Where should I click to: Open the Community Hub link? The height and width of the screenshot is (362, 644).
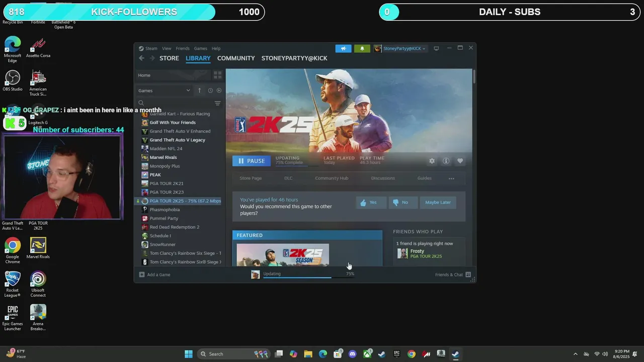(332, 178)
